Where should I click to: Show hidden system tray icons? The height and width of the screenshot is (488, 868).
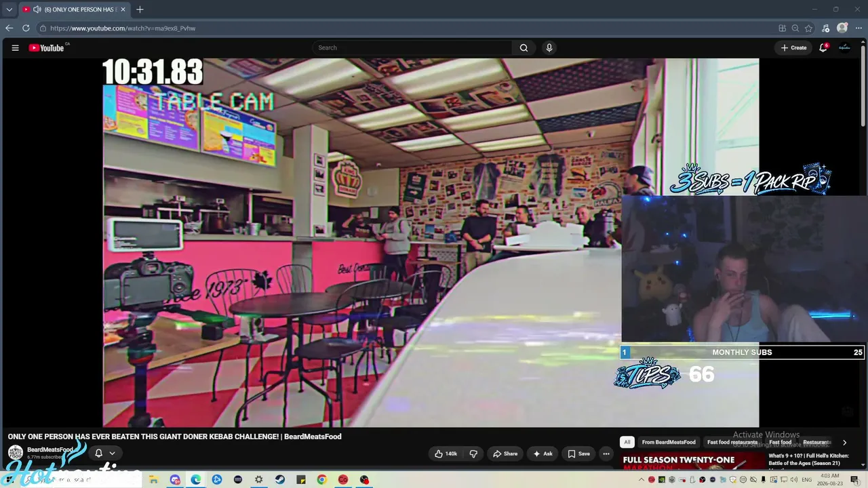pos(642,480)
